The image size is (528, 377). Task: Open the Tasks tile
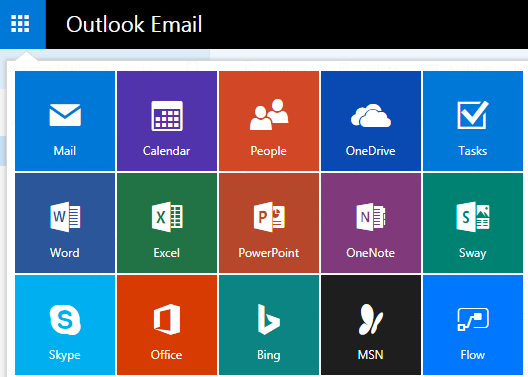pyautogui.click(x=473, y=121)
